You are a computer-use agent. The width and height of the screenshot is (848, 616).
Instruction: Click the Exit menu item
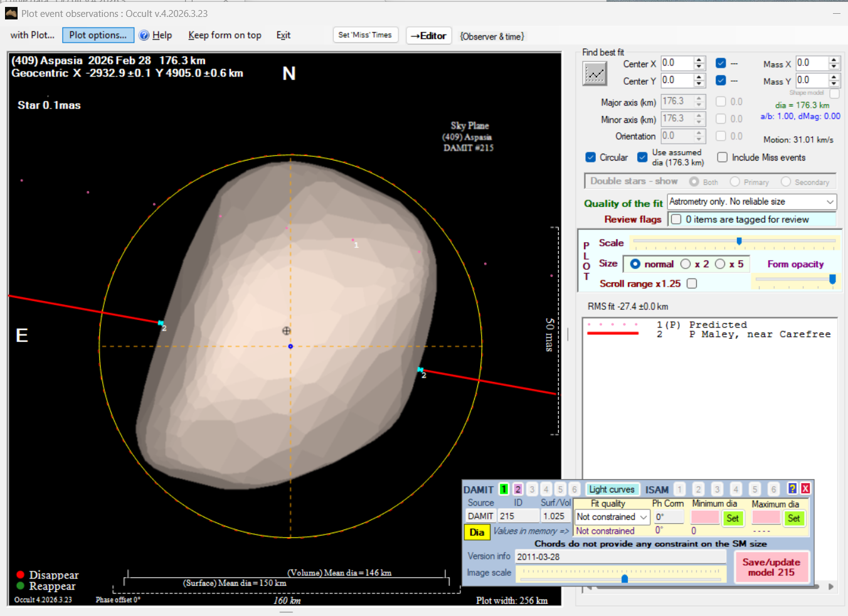[x=283, y=35]
